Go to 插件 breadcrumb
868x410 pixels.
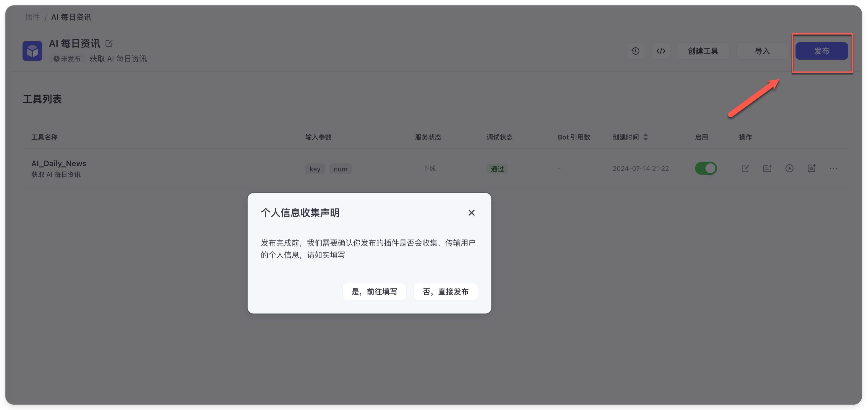32,17
